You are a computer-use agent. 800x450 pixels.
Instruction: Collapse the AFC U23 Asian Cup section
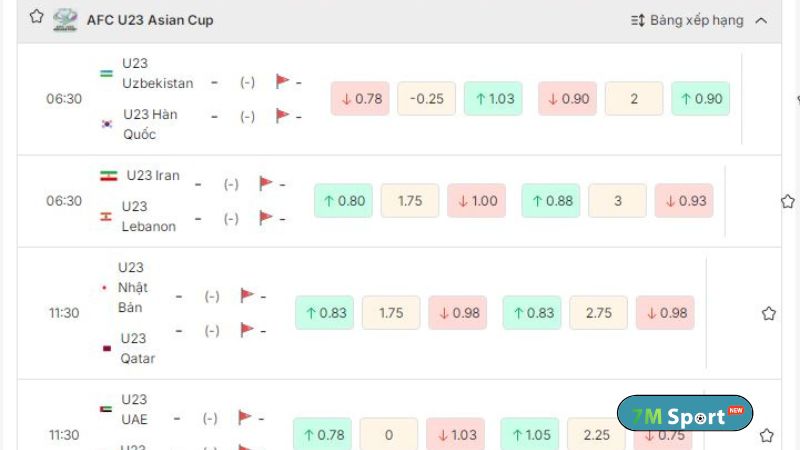[x=761, y=20]
